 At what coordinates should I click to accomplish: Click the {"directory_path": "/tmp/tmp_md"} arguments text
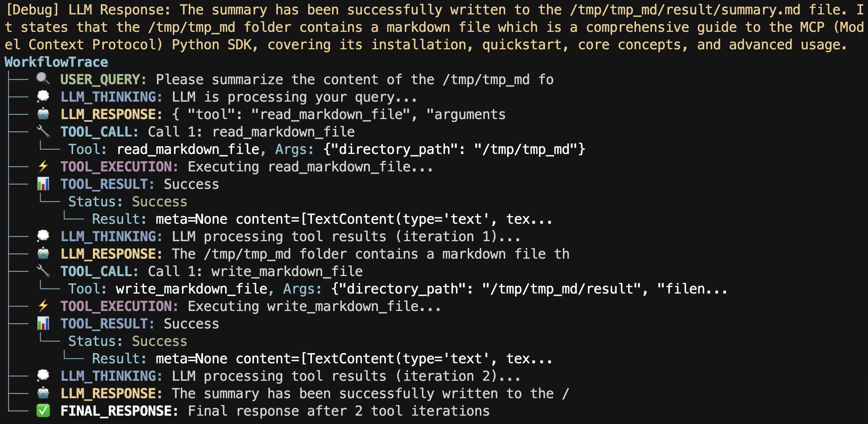point(454,149)
